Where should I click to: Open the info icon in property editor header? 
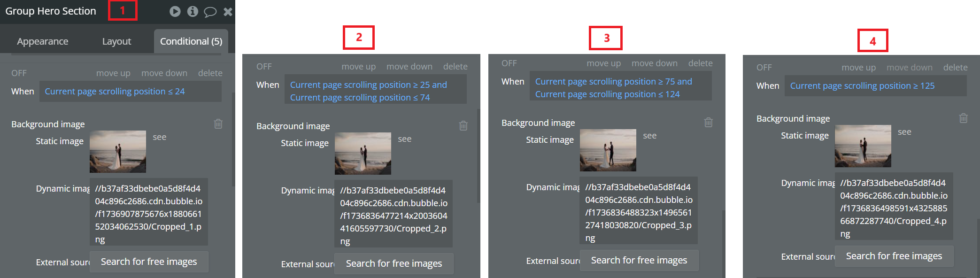[193, 11]
